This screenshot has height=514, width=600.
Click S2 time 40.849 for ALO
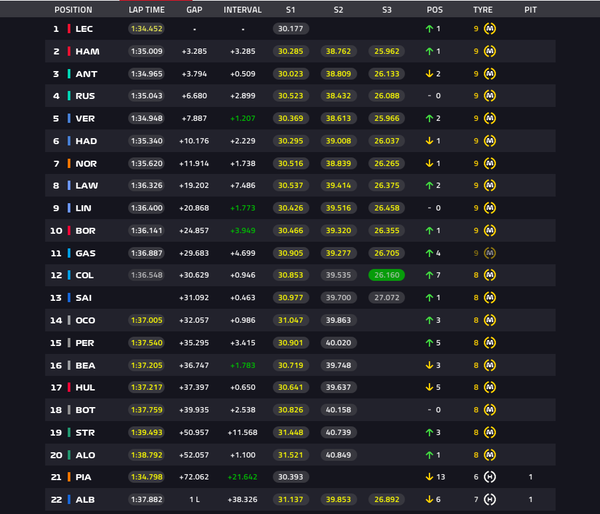(x=338, y=455)
